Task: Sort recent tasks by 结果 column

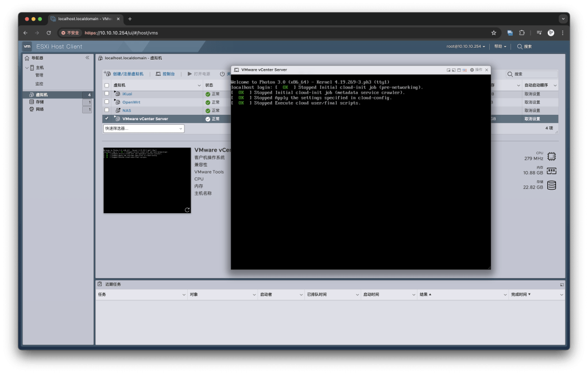Action: (x=425, y=295)
